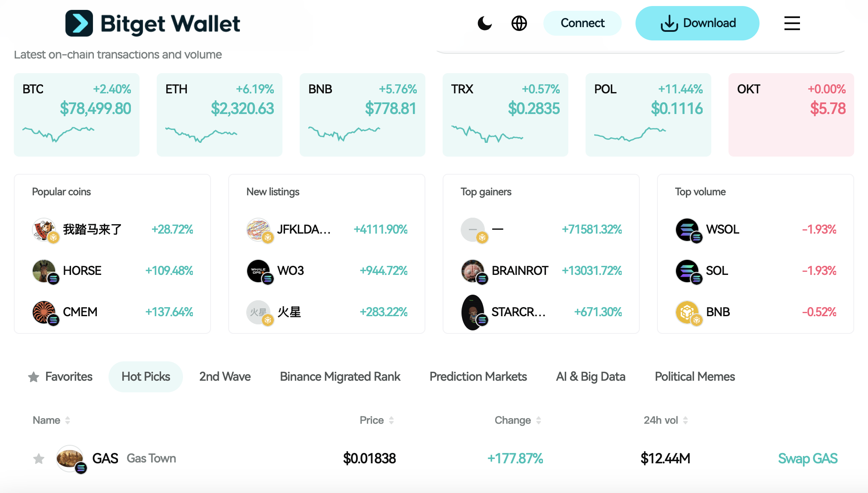Select the Prediction Markets tab
This screenshot has height=493, width=868.
click(478, 376)
